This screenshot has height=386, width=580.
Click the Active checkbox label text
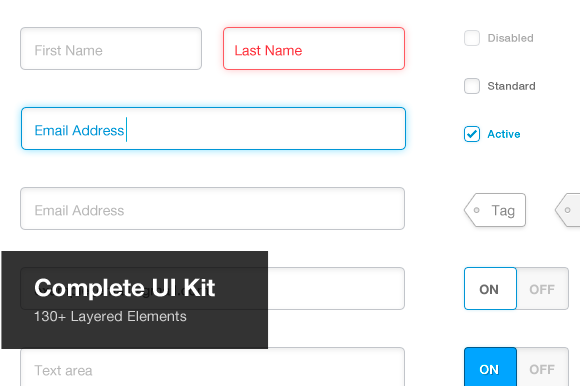(504, 134)
